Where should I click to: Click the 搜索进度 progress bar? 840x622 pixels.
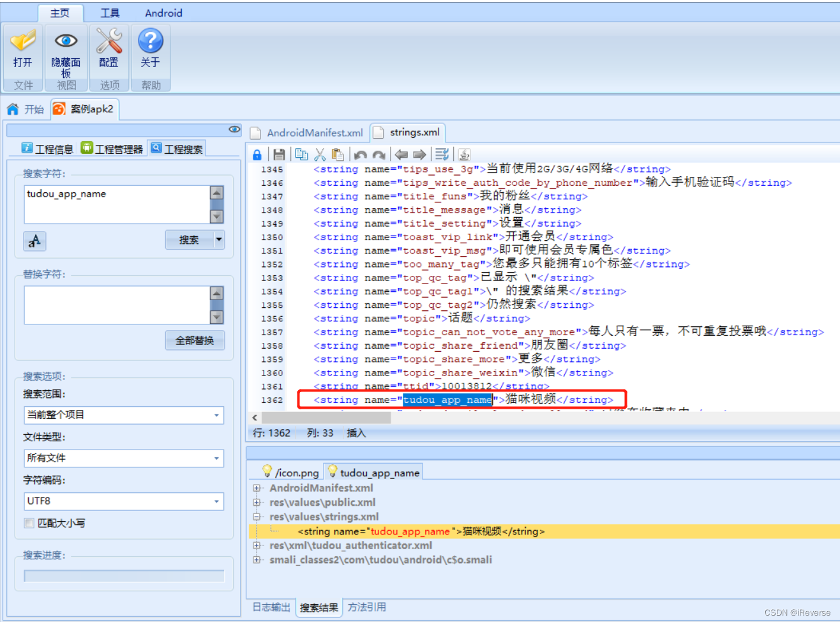(124, 576)
